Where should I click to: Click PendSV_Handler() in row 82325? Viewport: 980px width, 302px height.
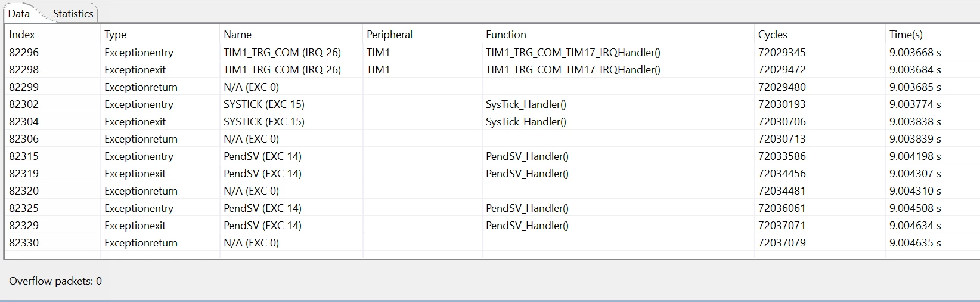click(x=527, y=208)
